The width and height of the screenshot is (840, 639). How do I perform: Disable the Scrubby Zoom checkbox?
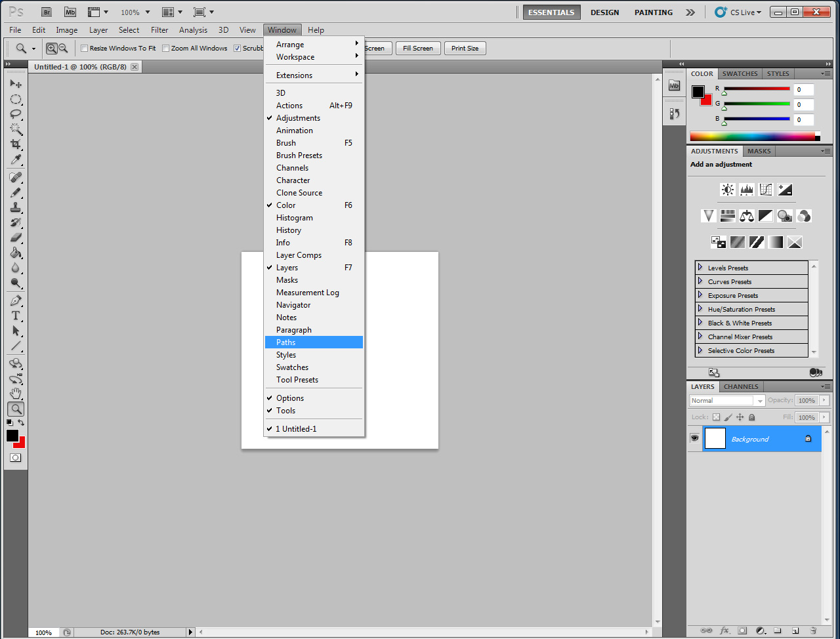pos(238,49)
